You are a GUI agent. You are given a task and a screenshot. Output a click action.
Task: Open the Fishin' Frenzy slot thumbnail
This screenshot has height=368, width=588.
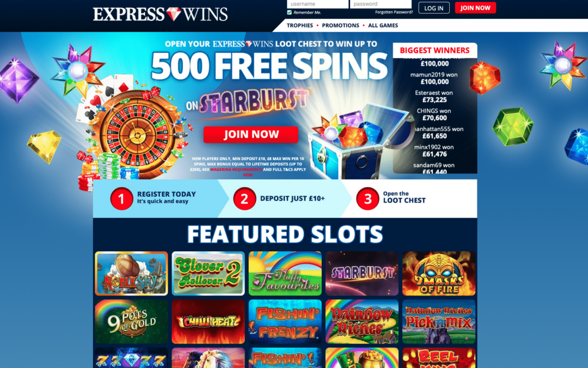285,322
